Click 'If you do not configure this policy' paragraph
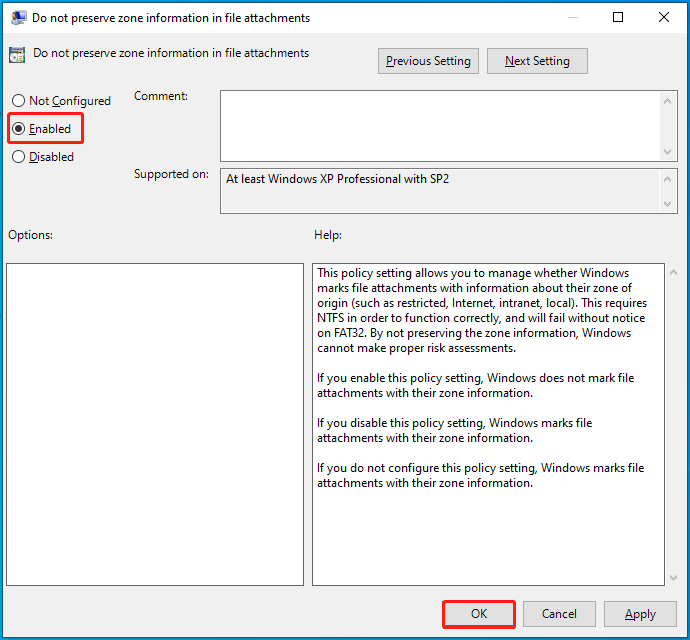The width and height of the screenshot is (690, 640). pos(481,475)
